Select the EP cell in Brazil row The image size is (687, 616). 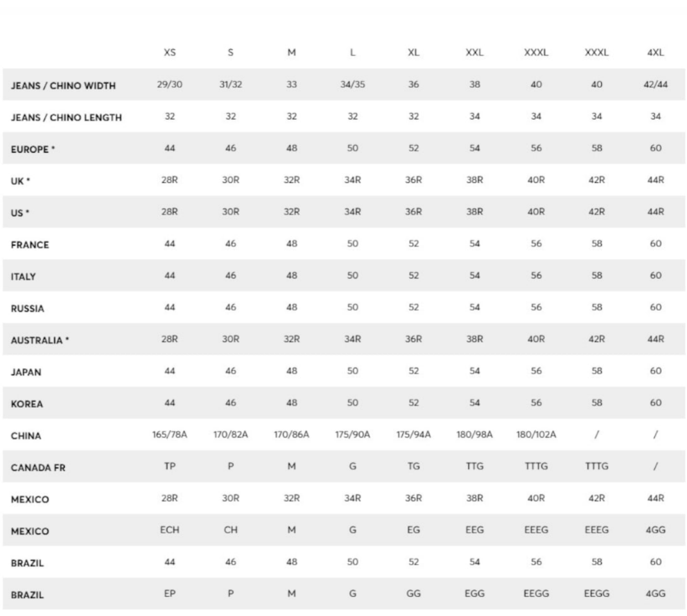(170, 594)
